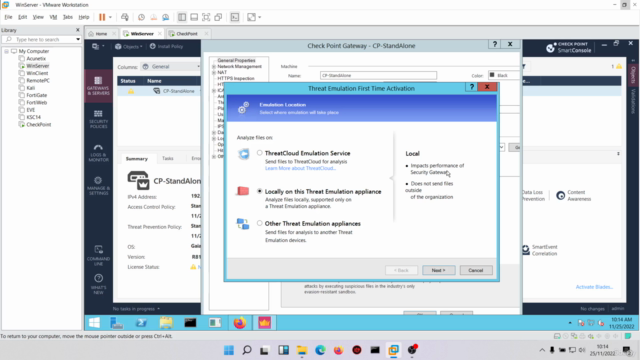Viewport: 640px width, 360px height.
Task: Open What's New in SmartConsole sidebar
Action: 98,284
